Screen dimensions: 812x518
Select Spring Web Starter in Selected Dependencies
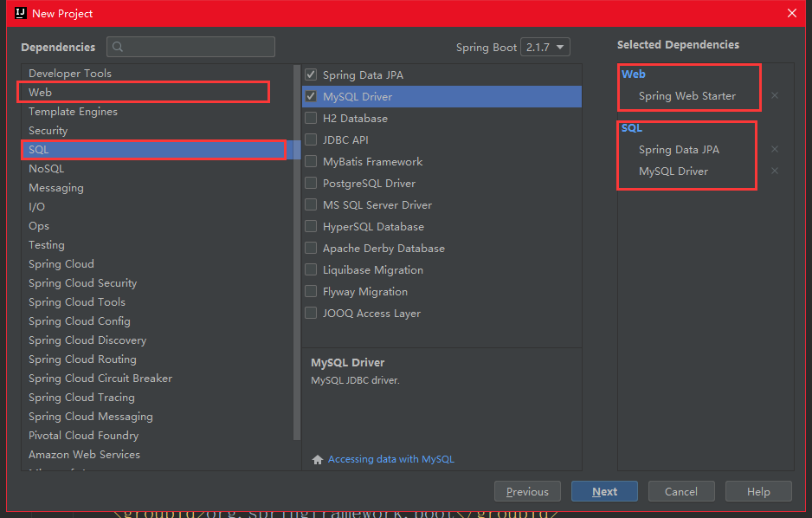click(686, 96)
